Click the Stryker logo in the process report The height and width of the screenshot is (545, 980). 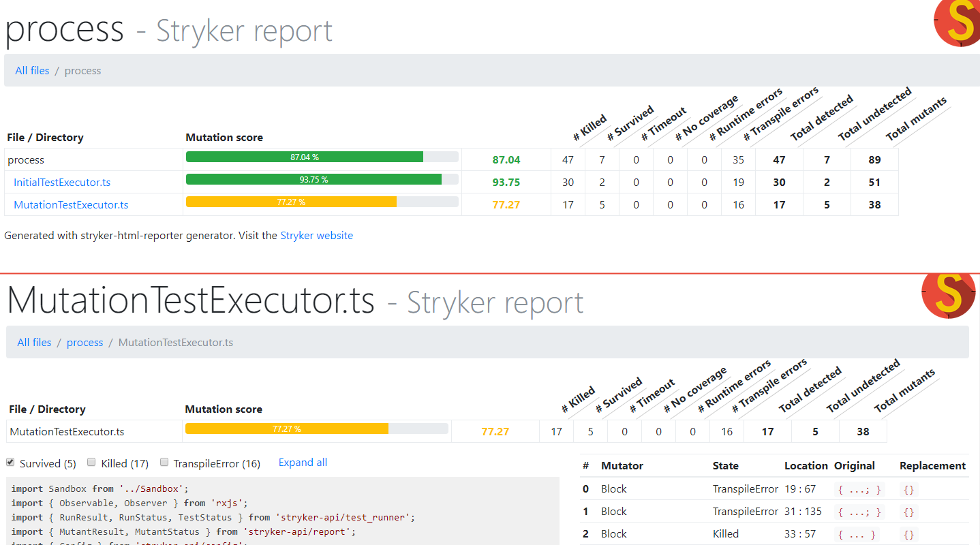click(957, 22)
